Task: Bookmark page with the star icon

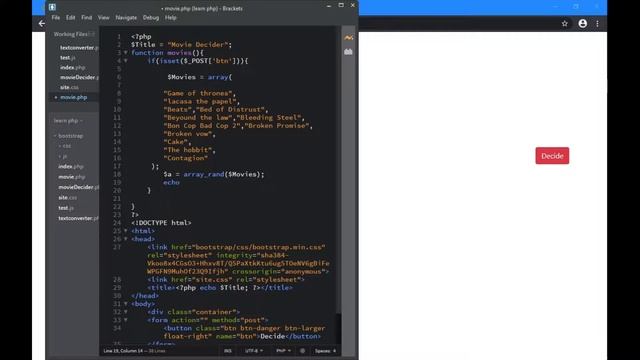Action: pyautogui.click(x=564, y=24)
